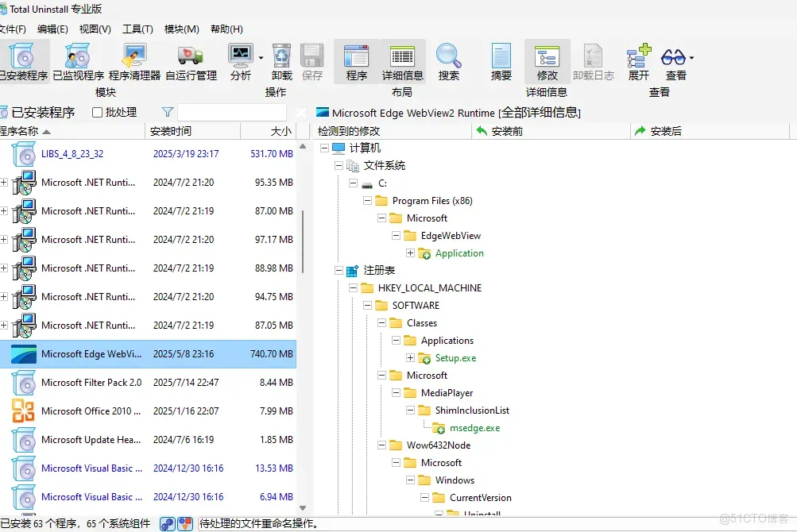Expand the Application folder node
The height and width of the screenshot is (532, 797).
pos(410,253)
